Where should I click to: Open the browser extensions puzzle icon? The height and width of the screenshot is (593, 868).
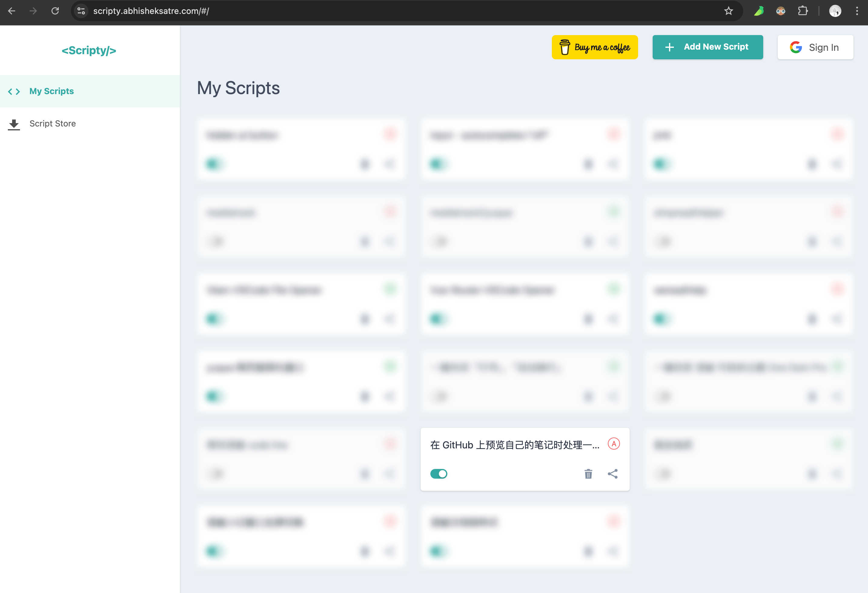[x=803, y=11]
